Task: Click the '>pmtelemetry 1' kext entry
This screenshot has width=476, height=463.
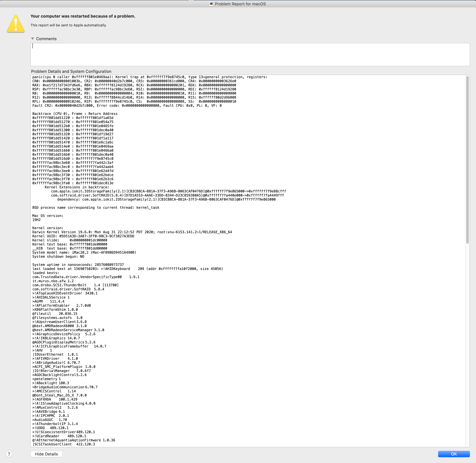Action: point(47,379)
